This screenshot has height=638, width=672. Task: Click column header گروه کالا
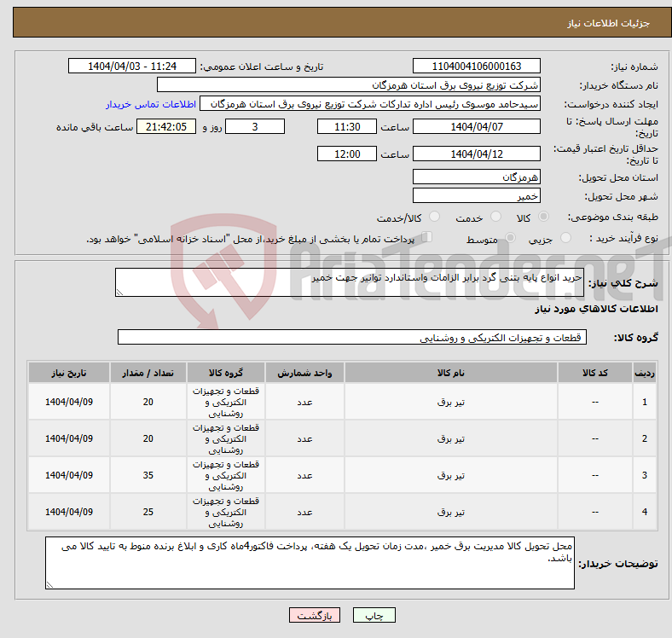(x=226, y=373)
